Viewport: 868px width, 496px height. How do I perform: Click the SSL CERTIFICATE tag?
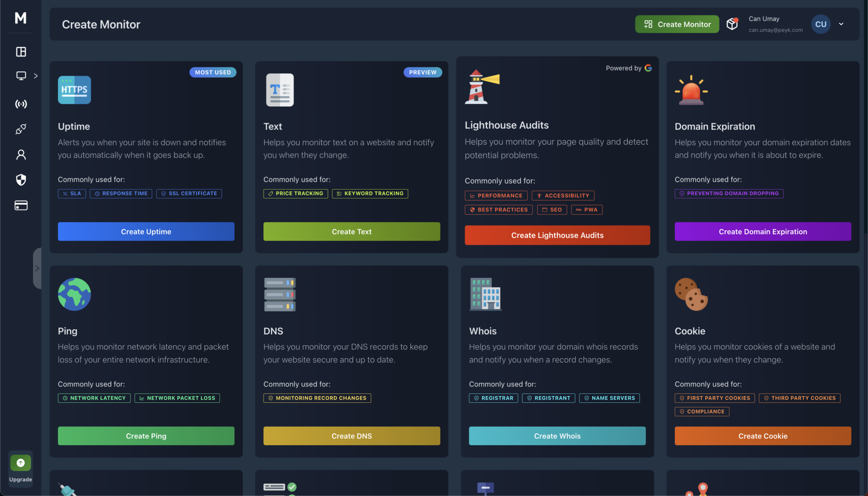[189, 193]
